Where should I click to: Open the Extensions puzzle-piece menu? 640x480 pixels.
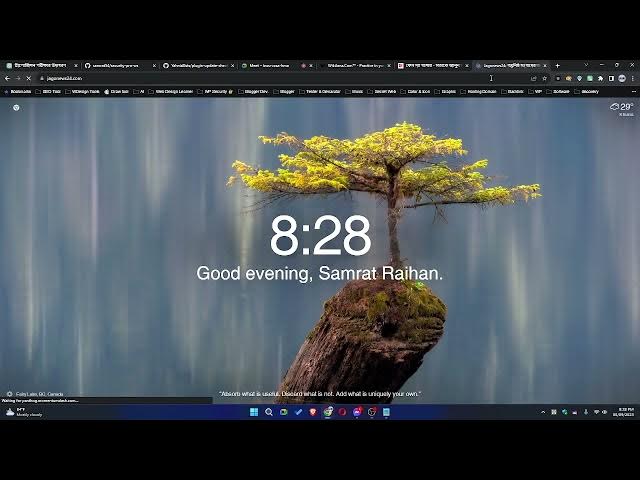pos(600,78)
